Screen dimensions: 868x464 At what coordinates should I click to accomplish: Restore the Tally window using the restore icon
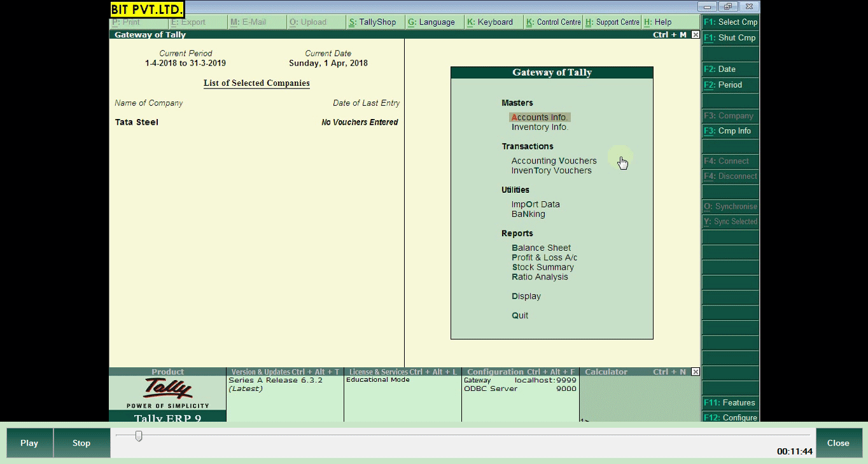tap(729, 7)
